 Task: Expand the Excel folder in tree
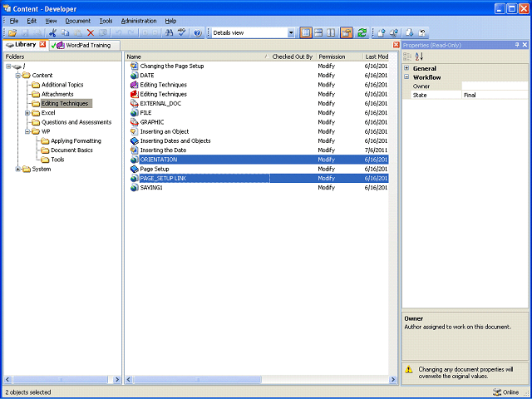(x=27, y=113)
